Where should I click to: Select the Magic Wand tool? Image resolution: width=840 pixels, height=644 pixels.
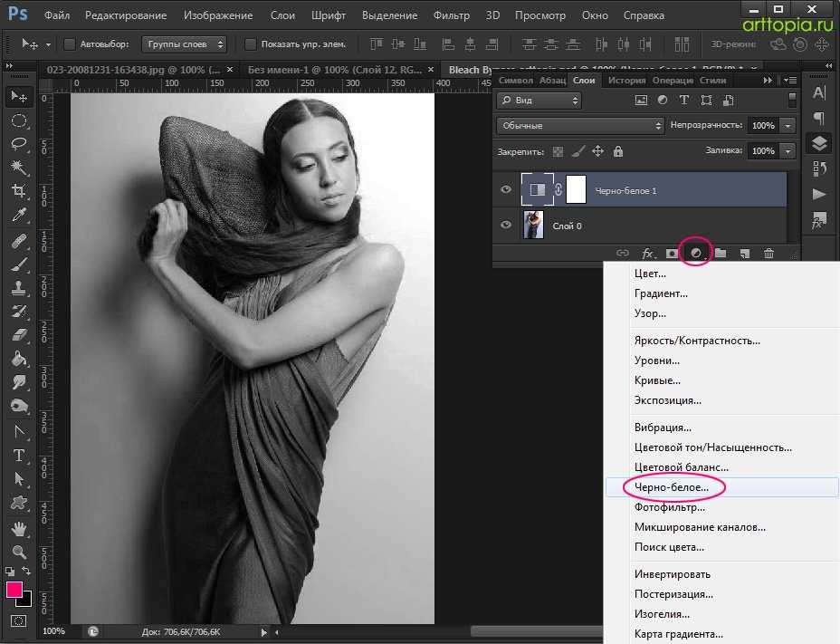coord(19,168)
